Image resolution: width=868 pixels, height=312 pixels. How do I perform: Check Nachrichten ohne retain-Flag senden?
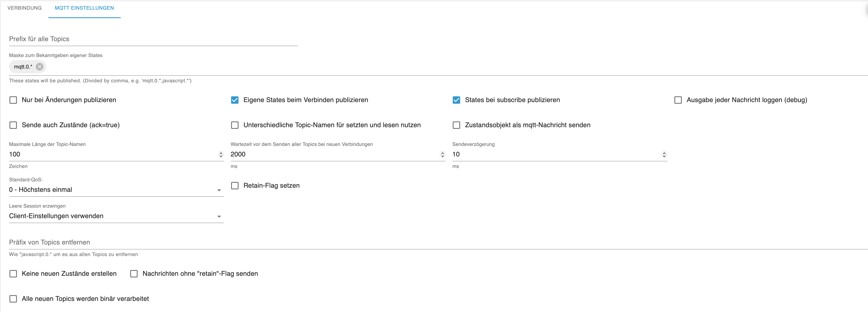(134, 274)
